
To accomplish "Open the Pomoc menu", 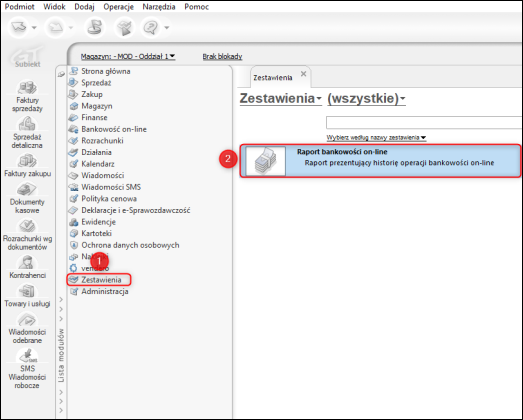I will [x=196, y=7].
